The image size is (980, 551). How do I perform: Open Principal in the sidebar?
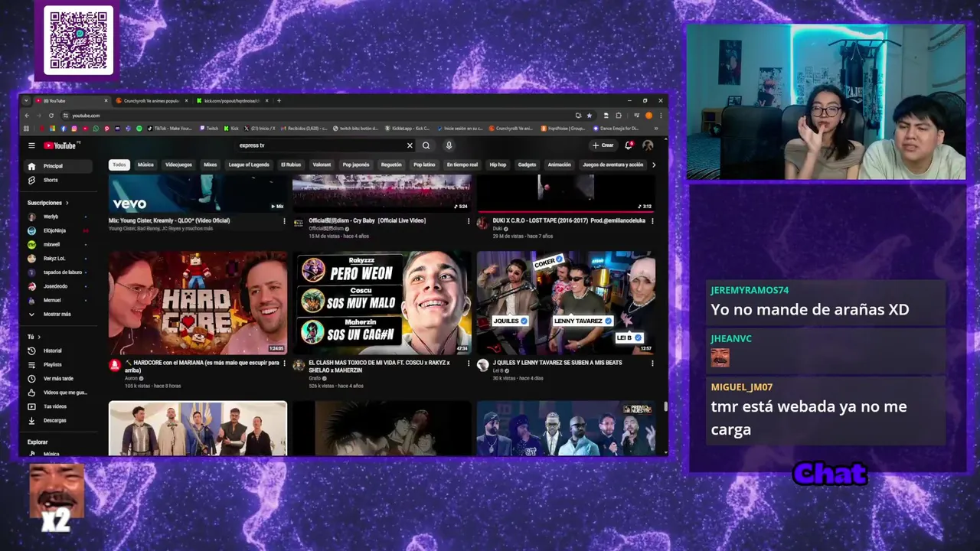point(59,166)
